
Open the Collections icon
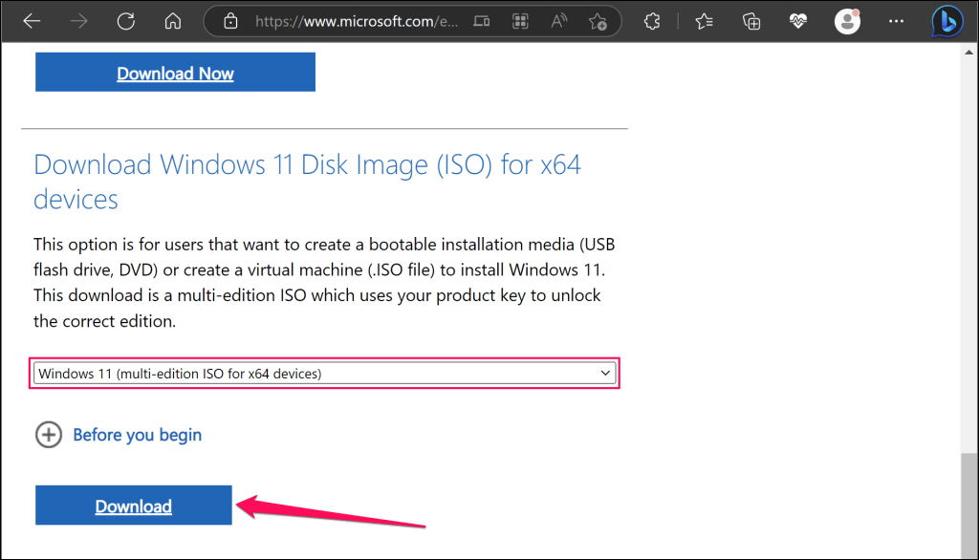[751, 21]
